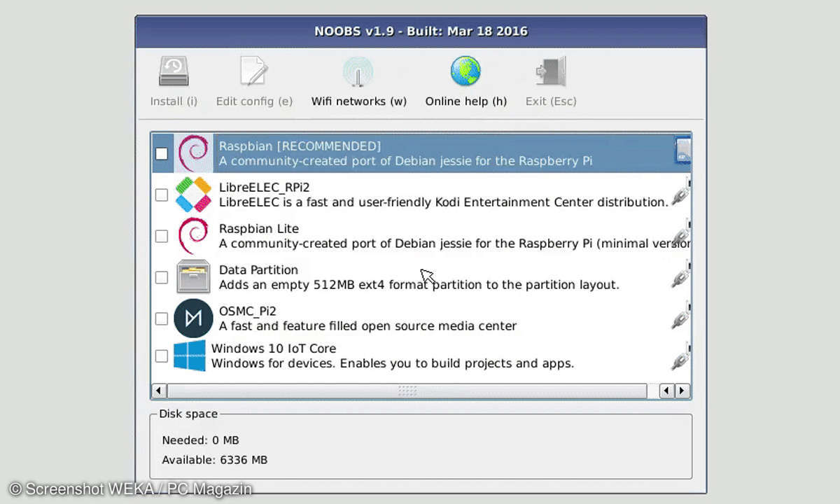Viewport: 840px width, 504px height.
Task: Click the scrollbar right arrow at far right
Action: 682,391
